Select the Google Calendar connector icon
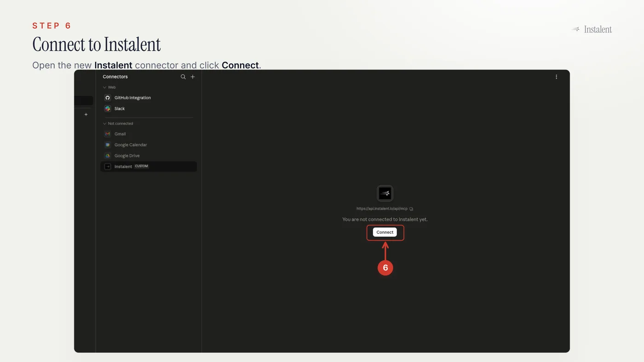The image size is (644, 362). (108, 145)
